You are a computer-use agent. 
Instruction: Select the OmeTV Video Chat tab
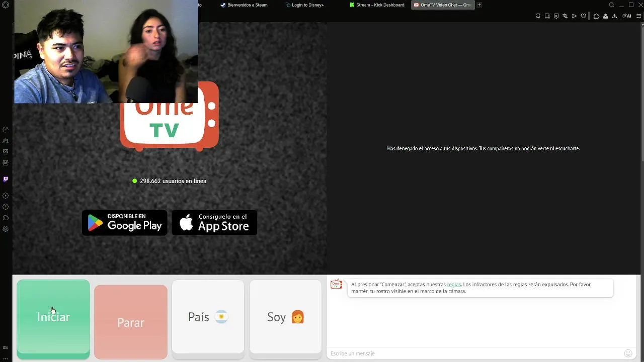click(x=443, y=5)
